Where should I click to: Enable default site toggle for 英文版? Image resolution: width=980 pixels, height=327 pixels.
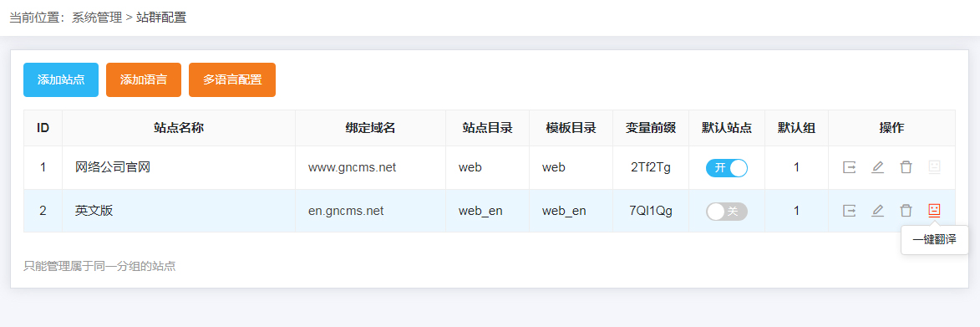pyautogui.click(x=727, y=212)
